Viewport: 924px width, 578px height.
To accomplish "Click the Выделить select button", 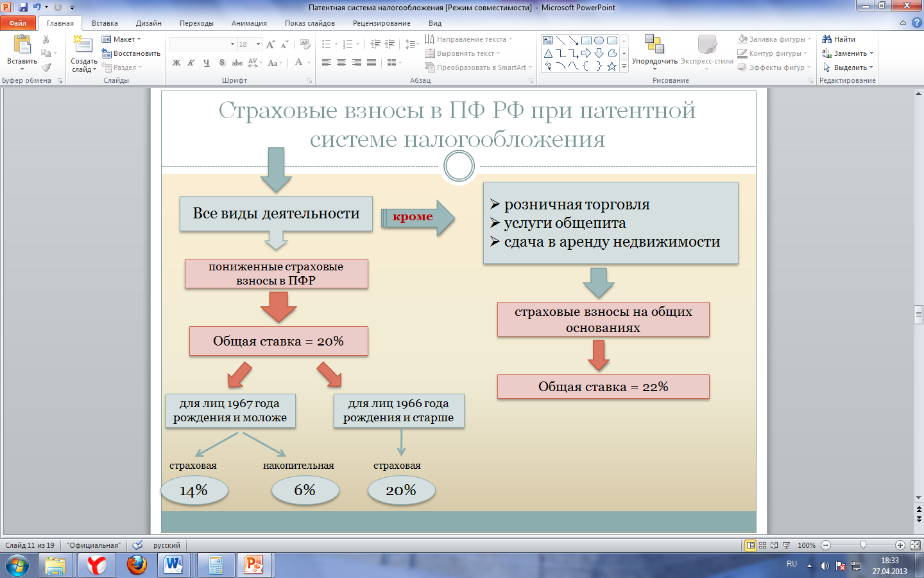I will pyautogui.click(x=848, y=67).
